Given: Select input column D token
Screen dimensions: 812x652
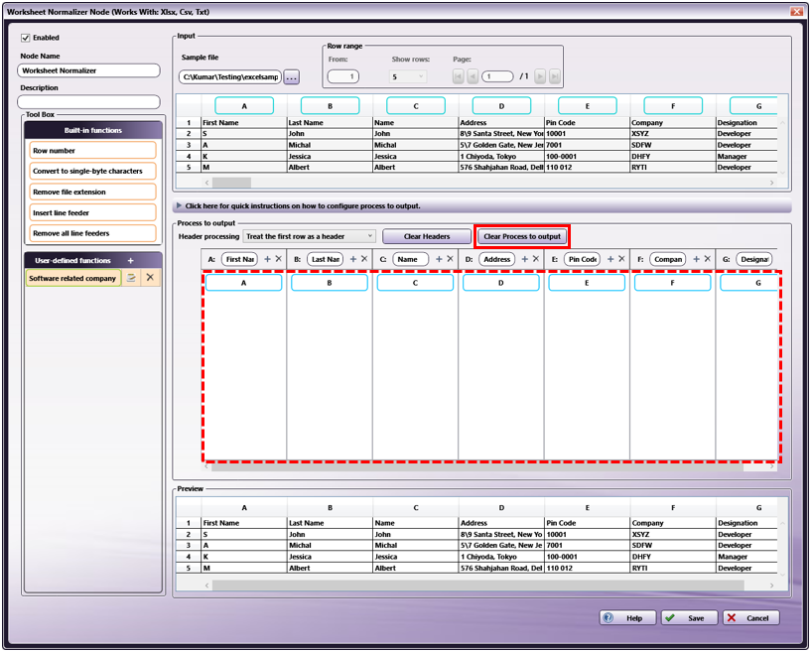Looking at the screenshot, I should point(502,105).
